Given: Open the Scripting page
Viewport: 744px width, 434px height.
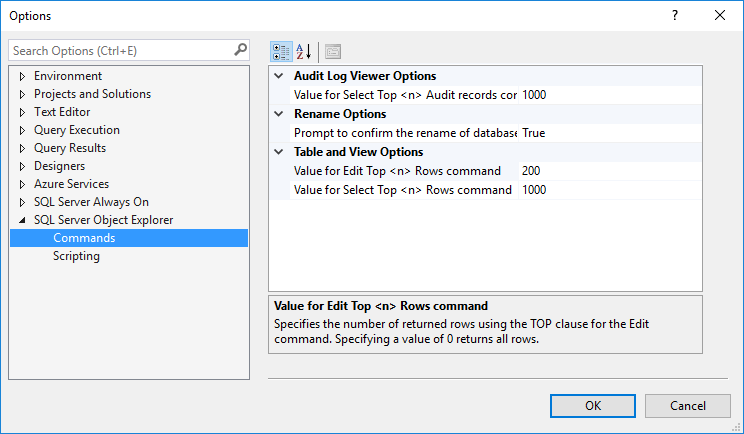Looking at the screenshot, I should 76,256.
